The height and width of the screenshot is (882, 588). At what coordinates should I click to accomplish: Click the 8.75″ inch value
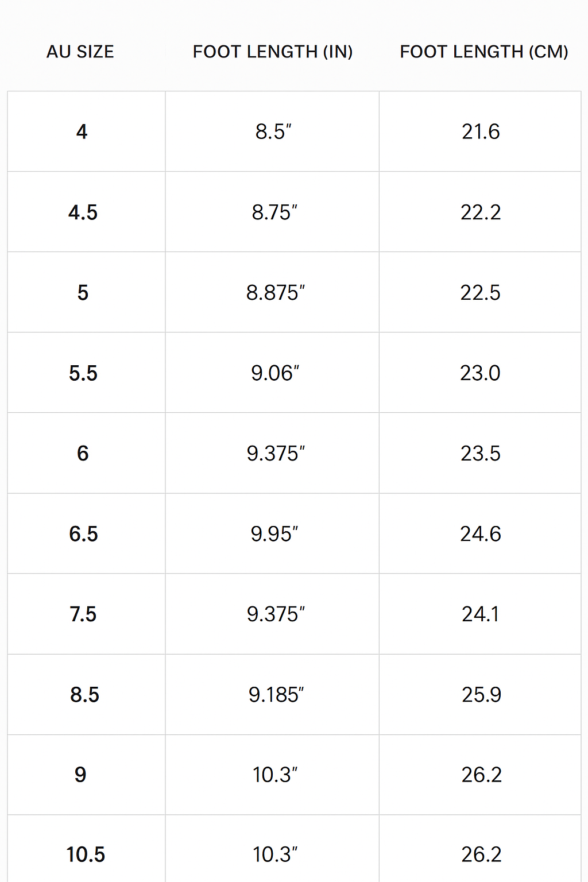pos(274,212)
